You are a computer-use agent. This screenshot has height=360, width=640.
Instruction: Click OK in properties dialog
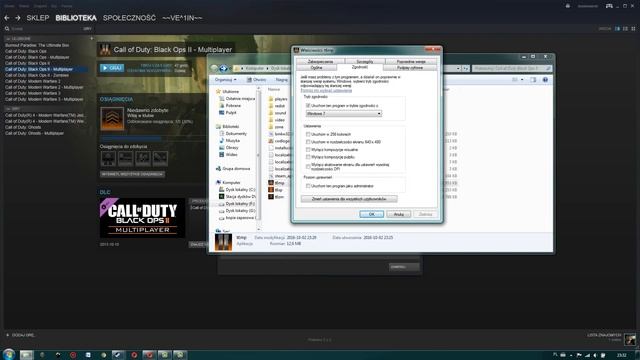click(371, 214)
